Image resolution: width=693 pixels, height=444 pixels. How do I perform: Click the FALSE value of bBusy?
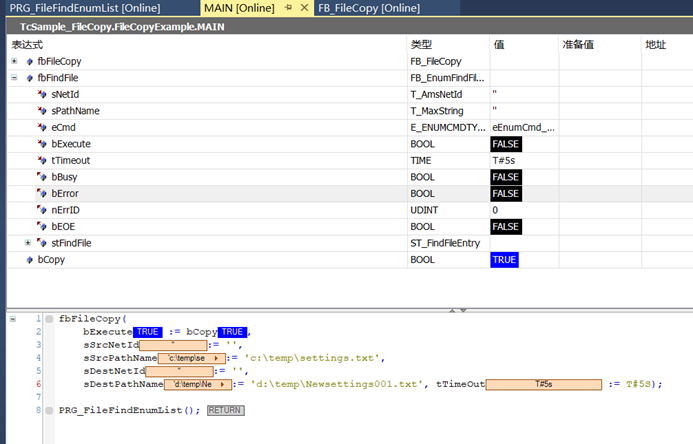(x=506, y=177)
